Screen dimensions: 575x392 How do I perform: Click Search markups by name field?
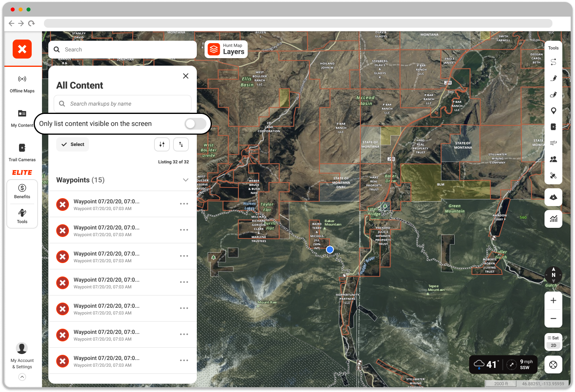[x=123, y=104]
